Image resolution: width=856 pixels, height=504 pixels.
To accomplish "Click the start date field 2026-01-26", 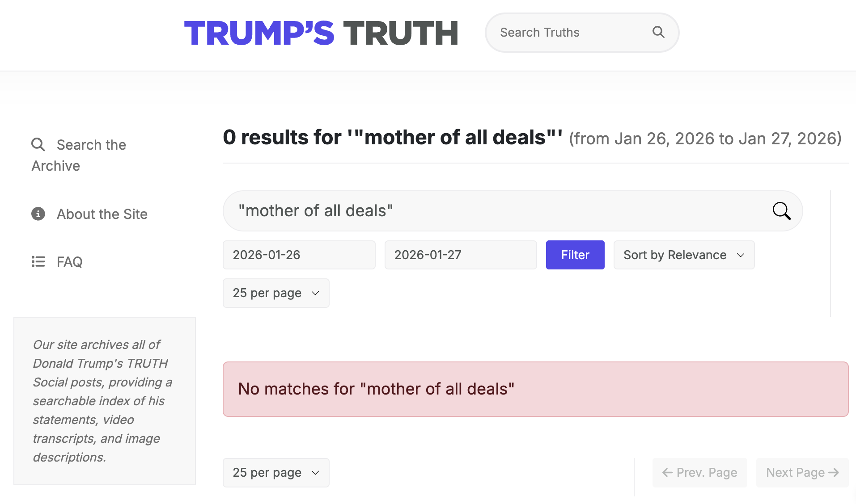I will tap(299, 255).
